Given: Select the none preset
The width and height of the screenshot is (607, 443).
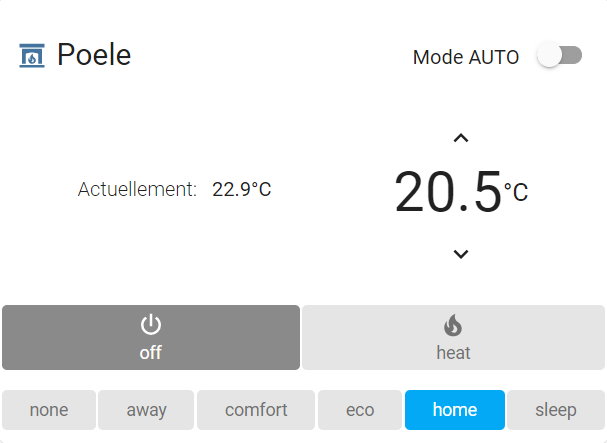Looking at the screenshot, I should (x=49, y=410).
